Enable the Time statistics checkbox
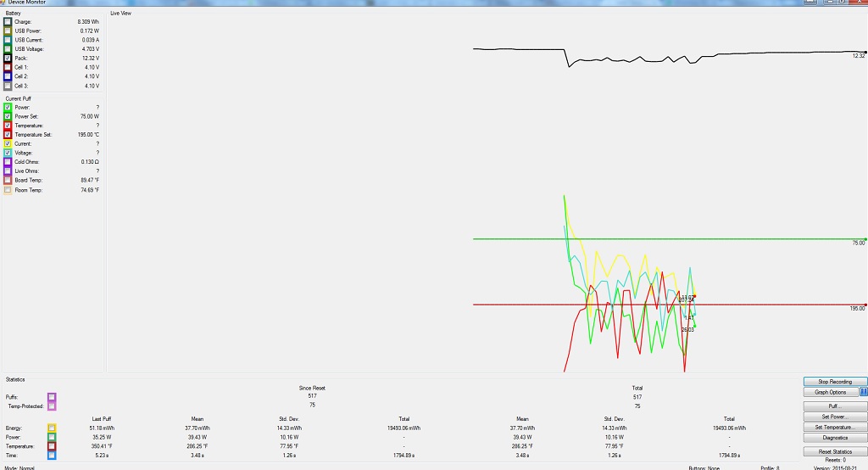 point(52,456)
